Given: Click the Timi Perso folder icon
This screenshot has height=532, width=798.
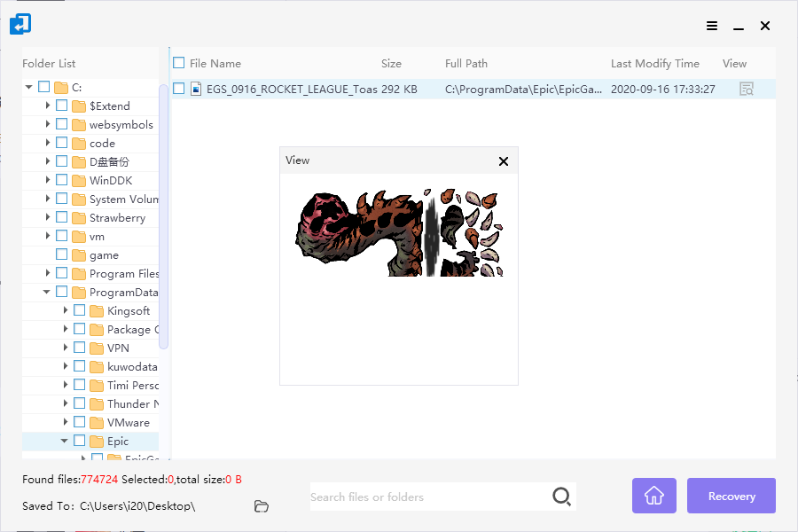Looking at the screenshot, I should click(x=97, y=386).
